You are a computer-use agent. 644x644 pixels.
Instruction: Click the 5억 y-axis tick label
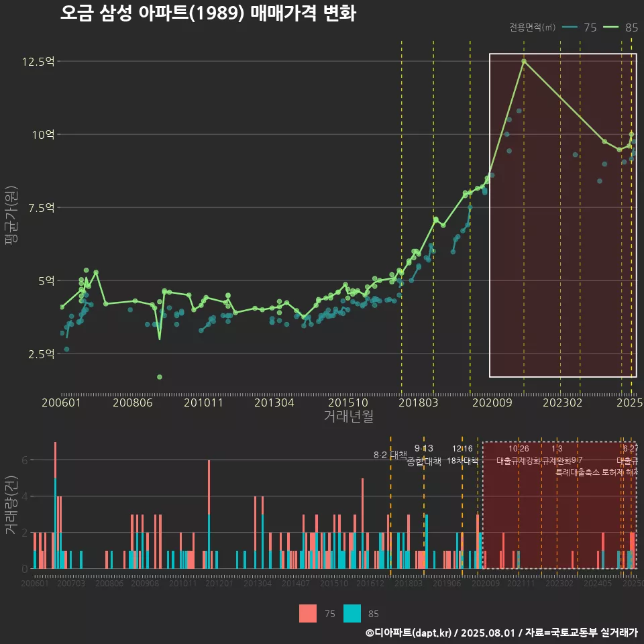pos(46,281)
